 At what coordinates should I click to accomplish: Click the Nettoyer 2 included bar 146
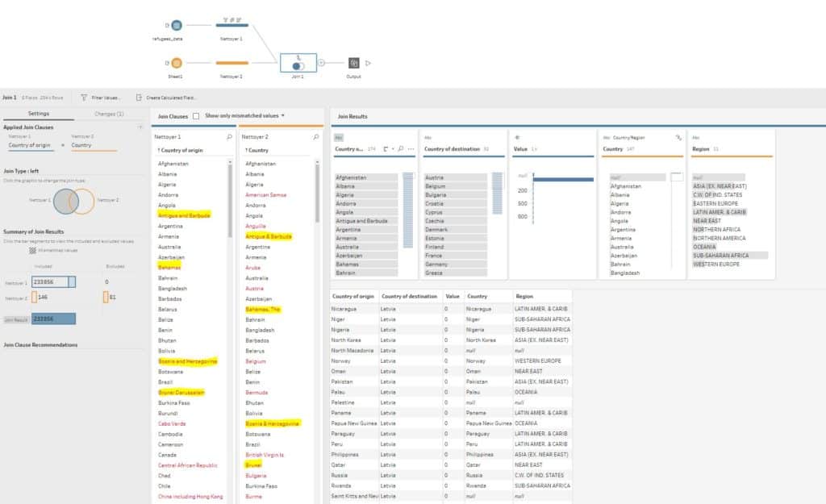click(x=34, y=297)
